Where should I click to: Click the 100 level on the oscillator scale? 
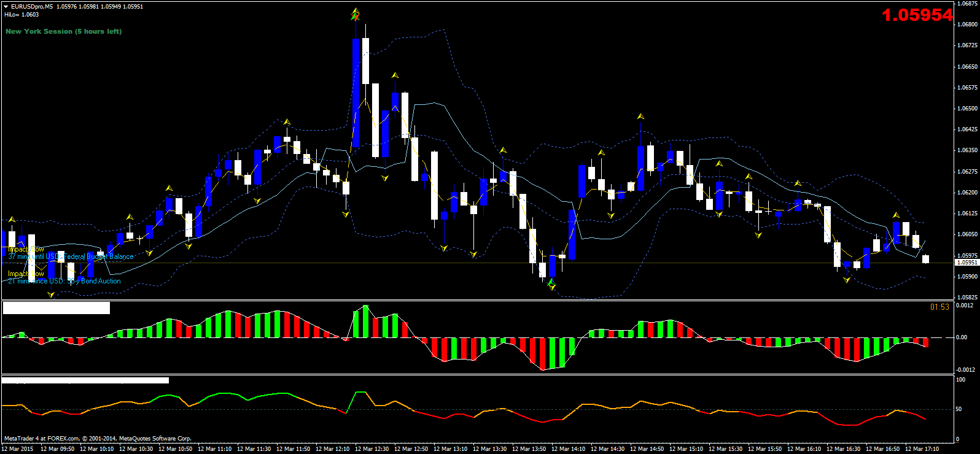pos(962,380)
